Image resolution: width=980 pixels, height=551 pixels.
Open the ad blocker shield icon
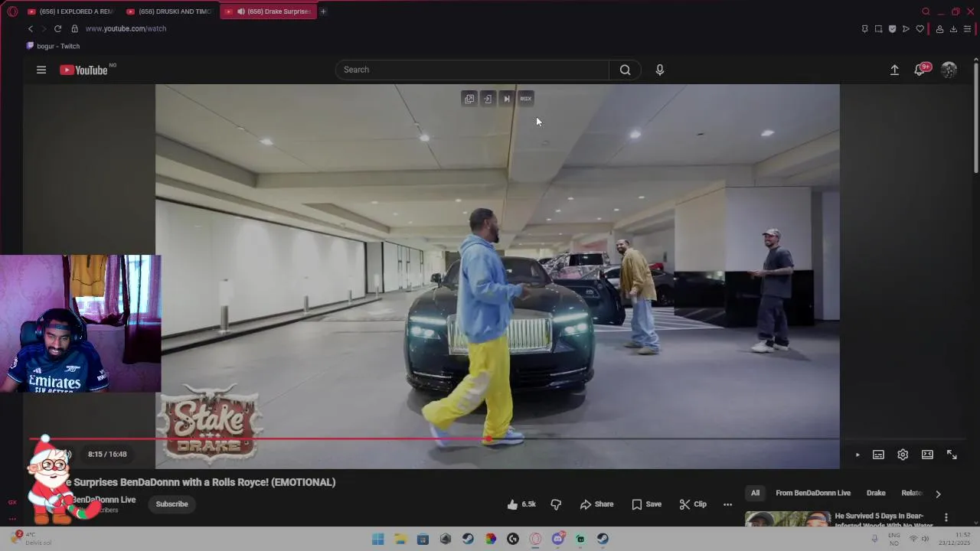click(892, 29)
